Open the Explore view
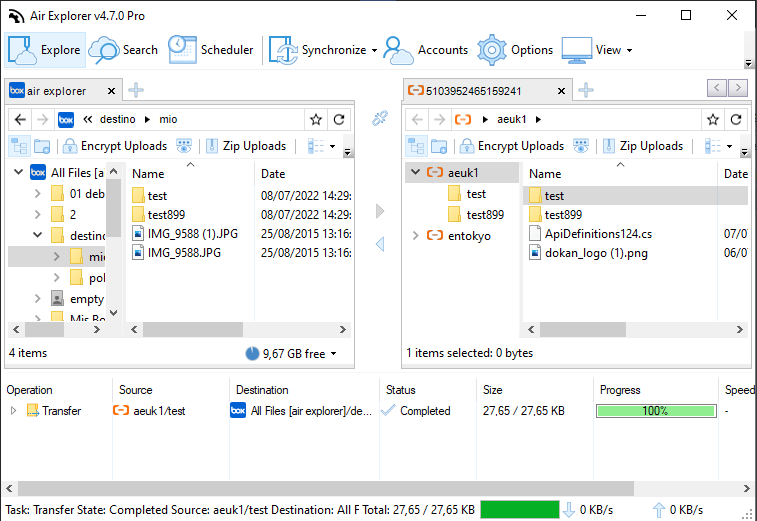 coord(45,50)
